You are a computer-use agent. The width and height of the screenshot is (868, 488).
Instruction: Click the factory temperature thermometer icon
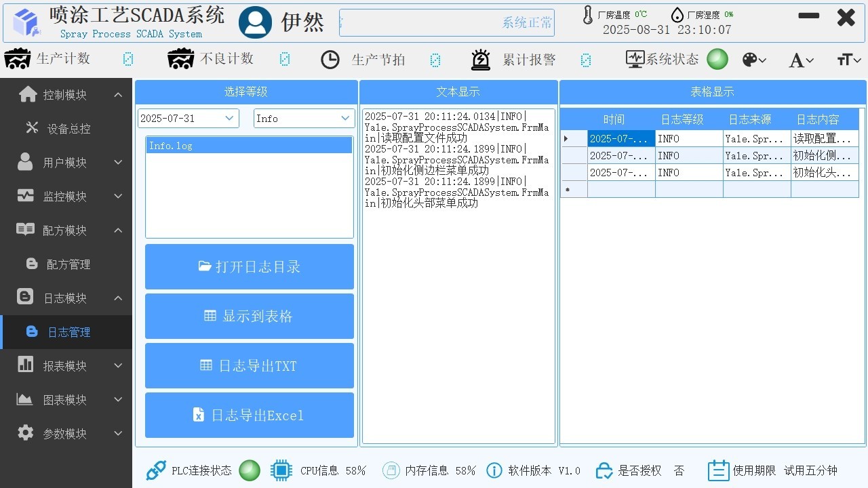[x=588, y=15]
